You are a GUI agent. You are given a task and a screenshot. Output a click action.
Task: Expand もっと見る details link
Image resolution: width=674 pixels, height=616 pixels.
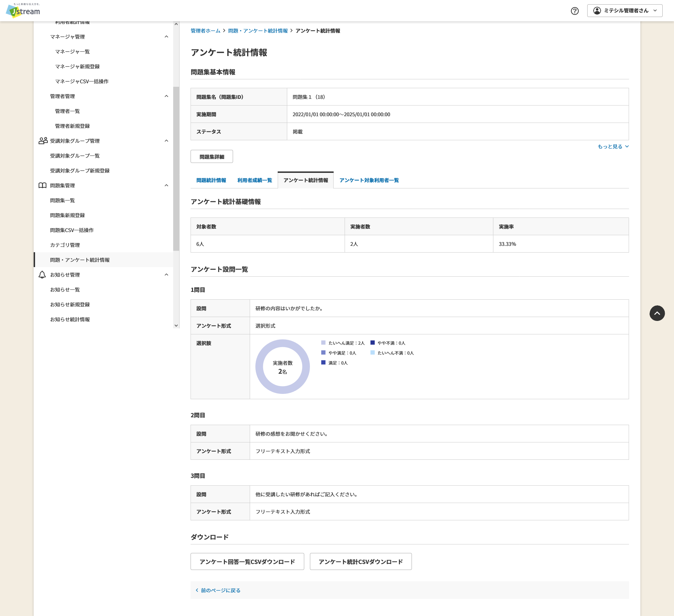pyautogui.click(x=613, y=146)
